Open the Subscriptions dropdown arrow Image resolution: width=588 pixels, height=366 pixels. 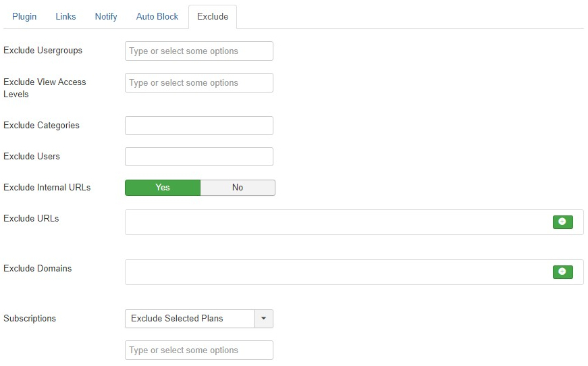coord(264,319)
